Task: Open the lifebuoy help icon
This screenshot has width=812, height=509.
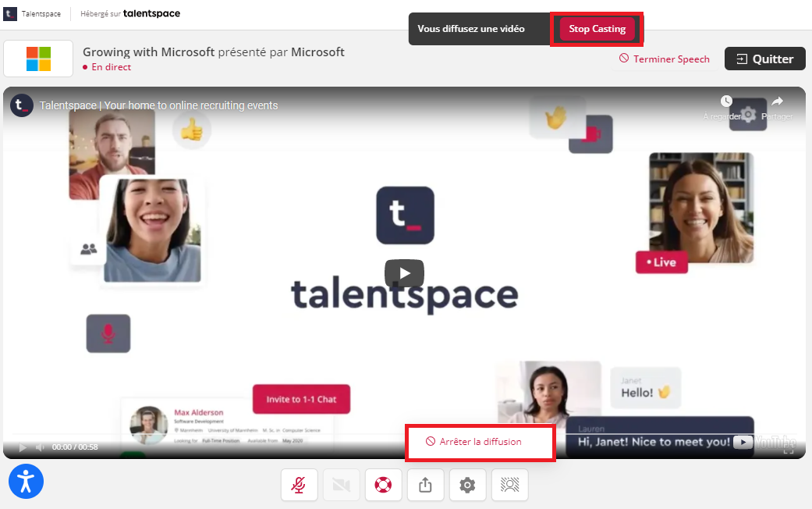Action: [383, 485]
